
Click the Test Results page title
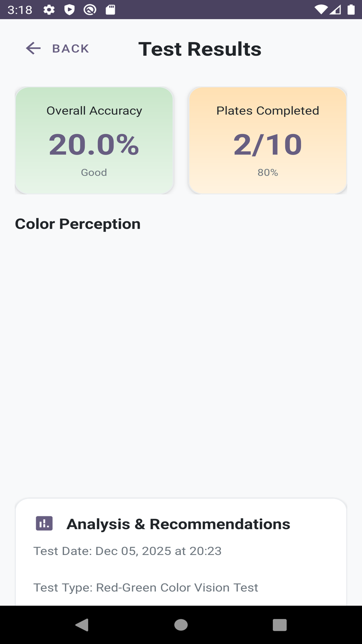tap(200, 49)
